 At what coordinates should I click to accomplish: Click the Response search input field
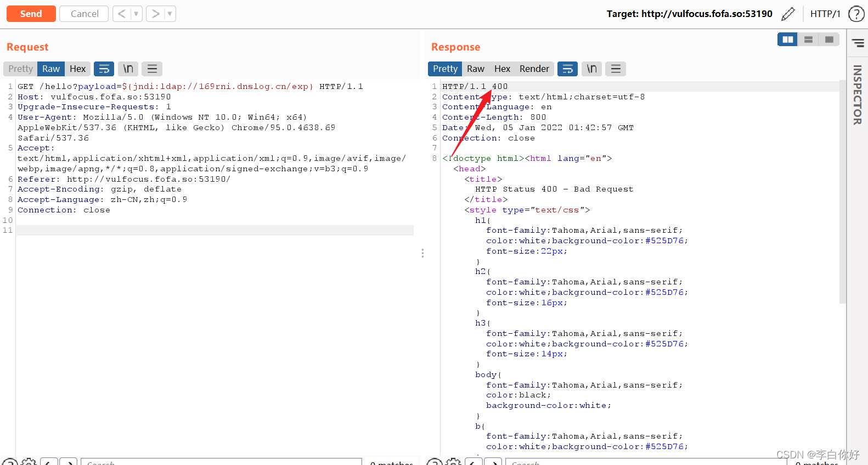point(646,462)
